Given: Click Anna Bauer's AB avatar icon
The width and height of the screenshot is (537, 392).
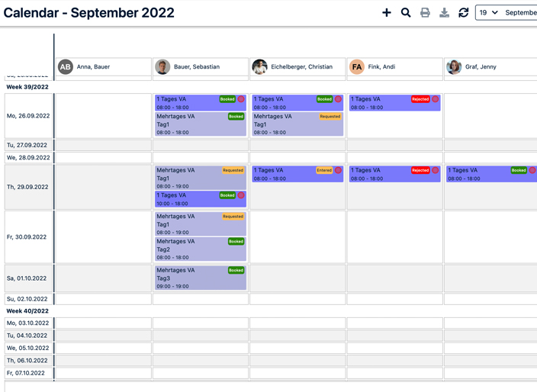Looking at the screenshot, I should 66,67.
